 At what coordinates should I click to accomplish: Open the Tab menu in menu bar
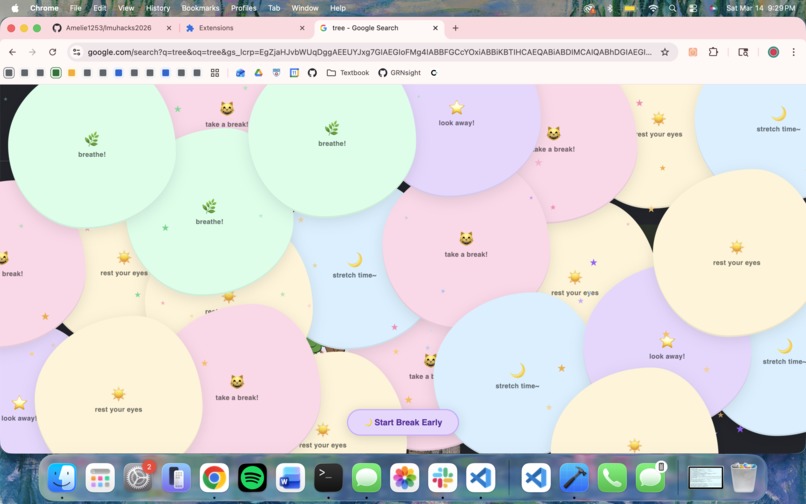(x=274, y=8)
